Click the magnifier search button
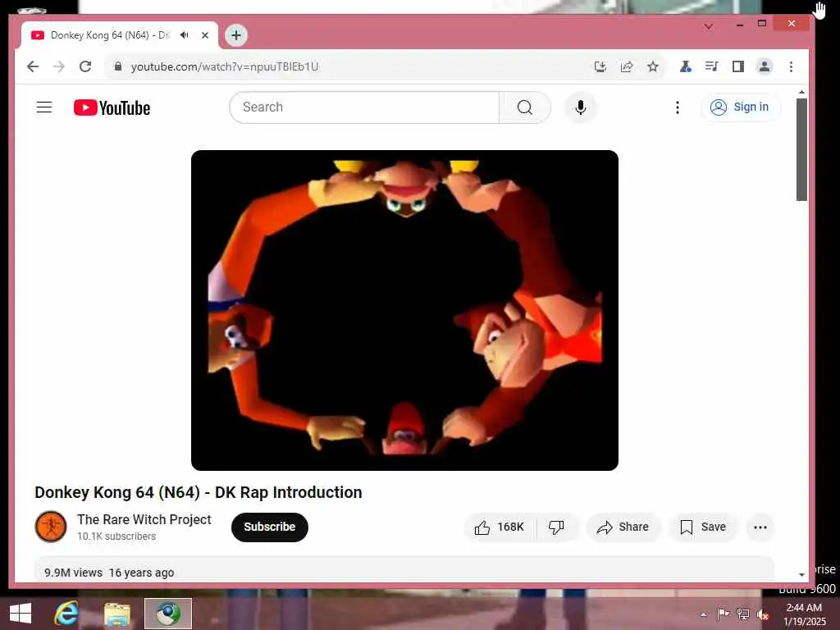The image size is (840, 630). (x=525, y=107)
